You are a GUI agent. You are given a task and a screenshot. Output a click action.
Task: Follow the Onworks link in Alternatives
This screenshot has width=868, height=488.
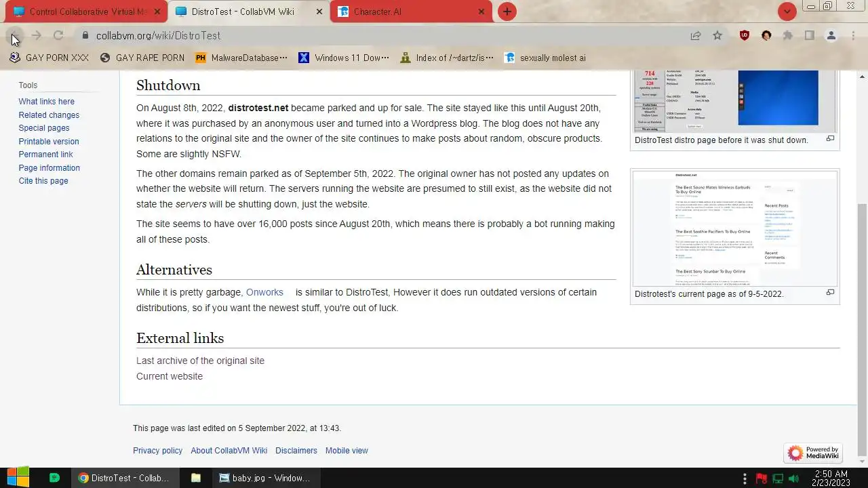(x=264, y=292)
